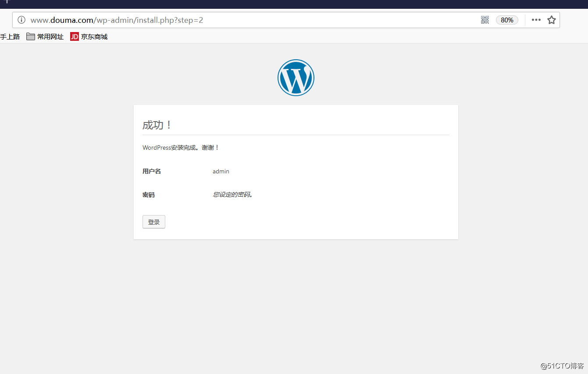Click the 手上路 bookmark

pos(10,37)
